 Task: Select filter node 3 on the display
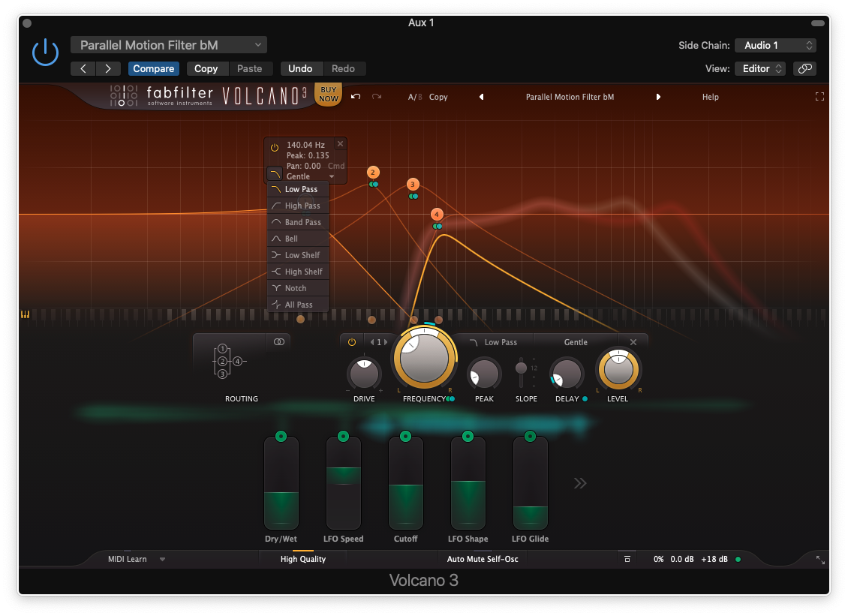(412, 185)
